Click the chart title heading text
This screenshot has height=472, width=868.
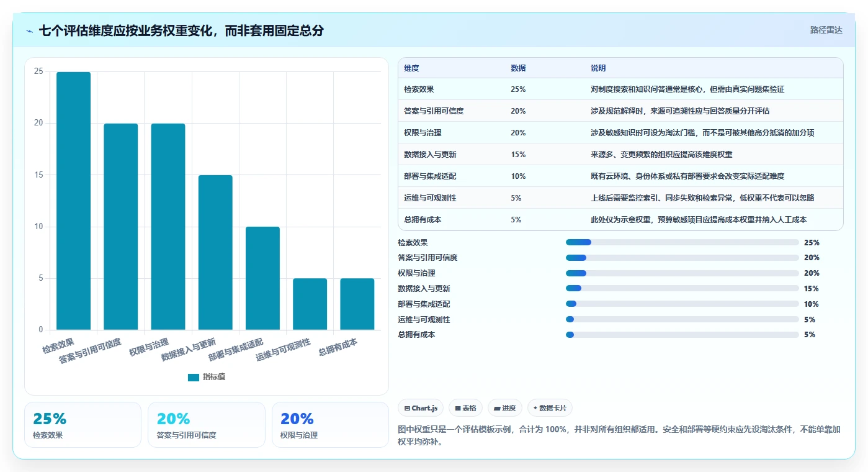coord(181,30)
